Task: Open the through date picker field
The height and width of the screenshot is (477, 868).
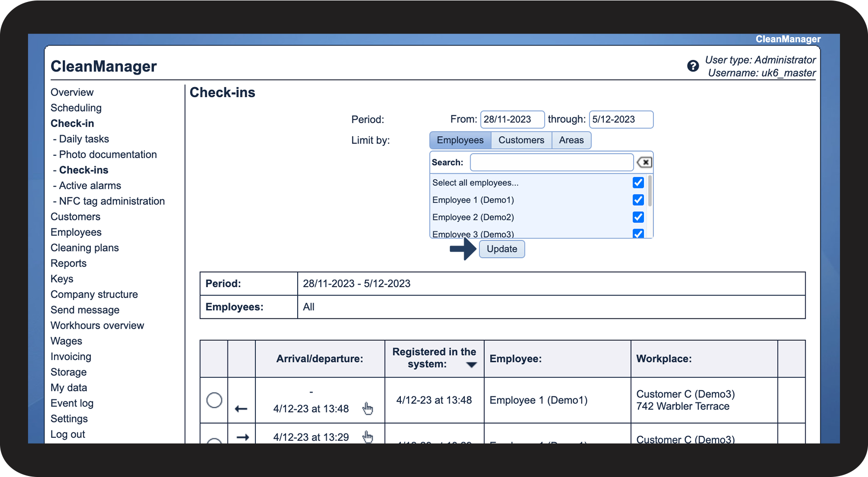Action: tap(620, 119)
